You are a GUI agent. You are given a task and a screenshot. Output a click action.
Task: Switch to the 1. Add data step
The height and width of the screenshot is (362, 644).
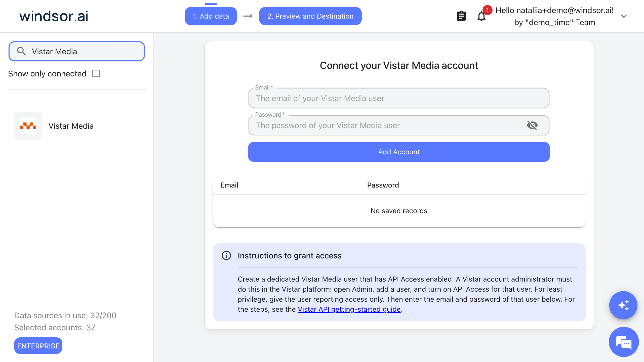click(x=211, y=16)
